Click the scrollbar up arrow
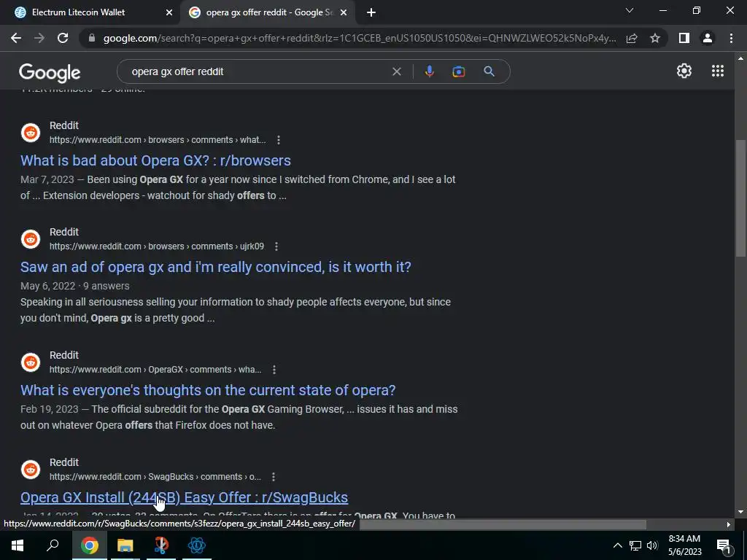The image size is (747, 560). pos(740,58)
